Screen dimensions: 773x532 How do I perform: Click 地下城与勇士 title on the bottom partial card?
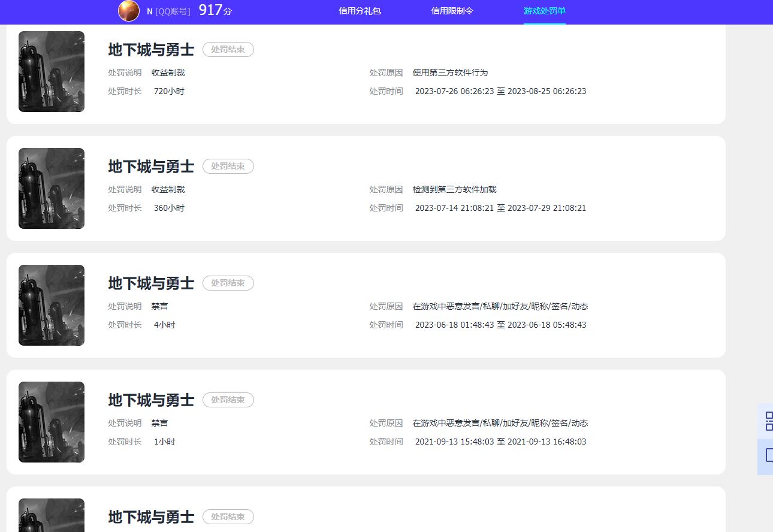click(x=151, y=517)
